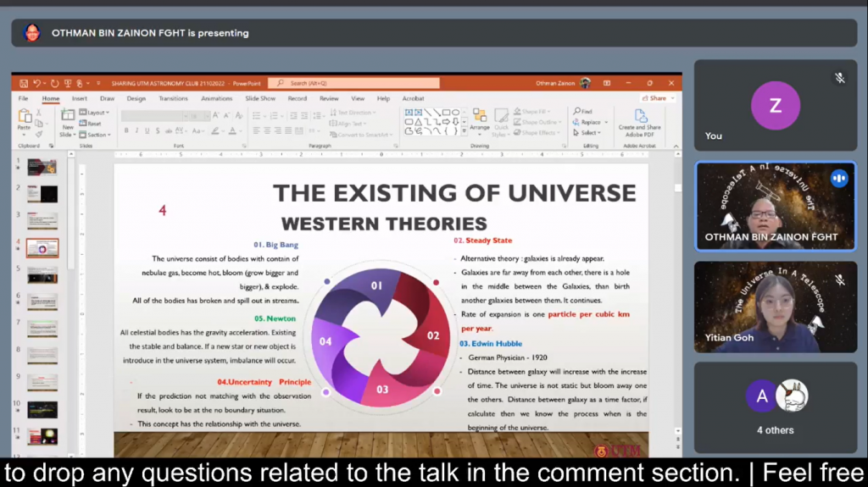Click the Save icon in title bar

pos(24,83)
